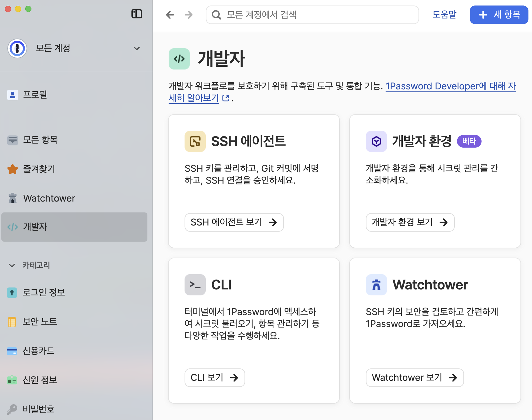Open 즐겨찾기 in the sidebar
The height and width of the screenshot is (420, 532).
click(74, 169)
